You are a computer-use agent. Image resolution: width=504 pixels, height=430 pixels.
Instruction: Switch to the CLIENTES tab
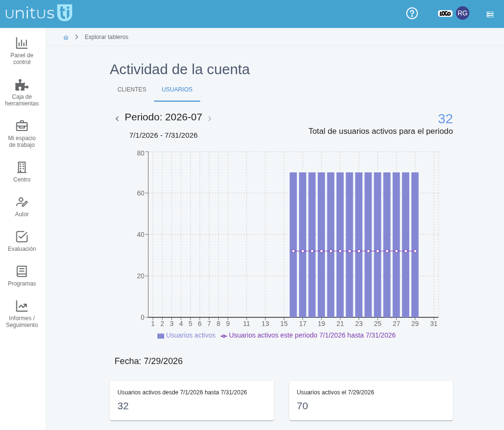coord(132,90)
